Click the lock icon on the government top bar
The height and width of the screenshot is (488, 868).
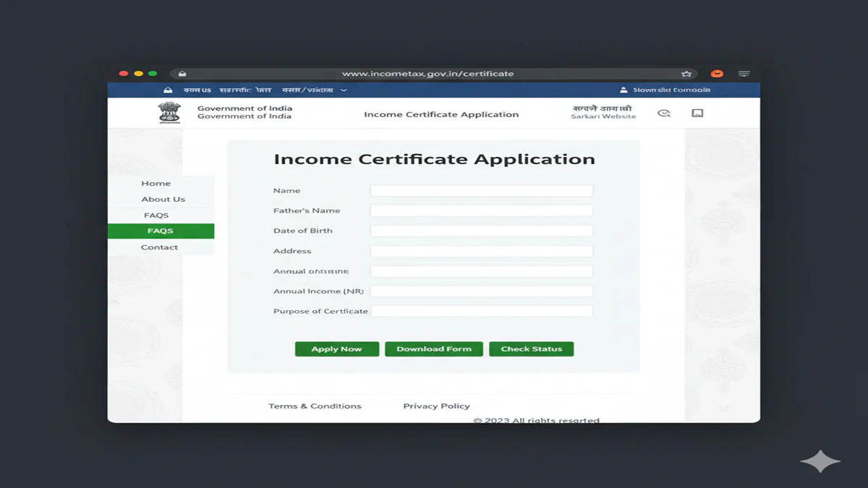[x=168, y=90]
